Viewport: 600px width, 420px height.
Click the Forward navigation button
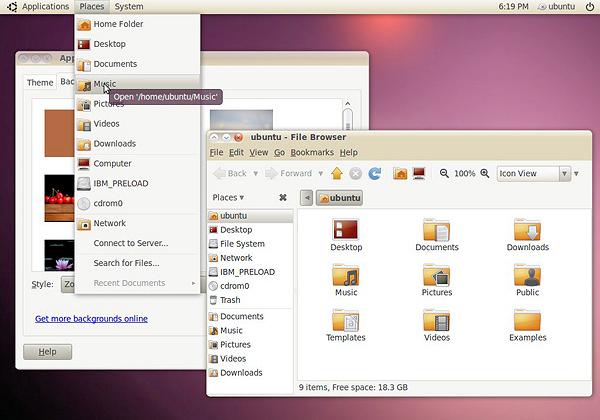point(289,173)
